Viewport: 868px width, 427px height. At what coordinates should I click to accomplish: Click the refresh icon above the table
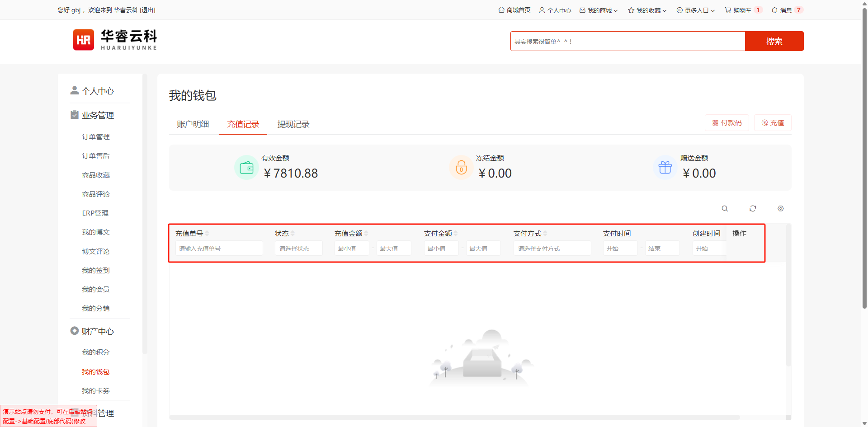click(753, 208)
